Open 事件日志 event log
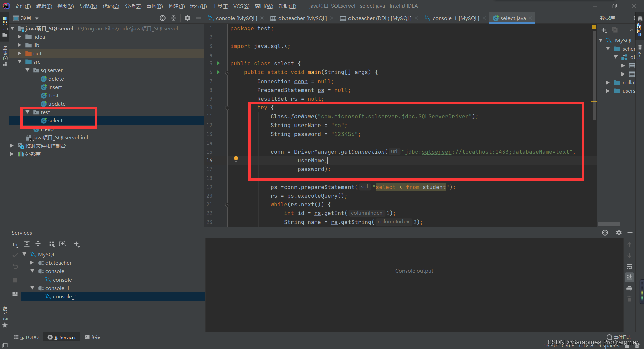 pyautogui.click(x=619, y=337)
